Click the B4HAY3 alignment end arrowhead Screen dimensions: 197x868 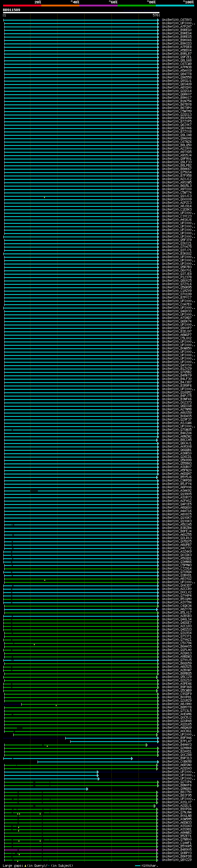tap(147, 745)
